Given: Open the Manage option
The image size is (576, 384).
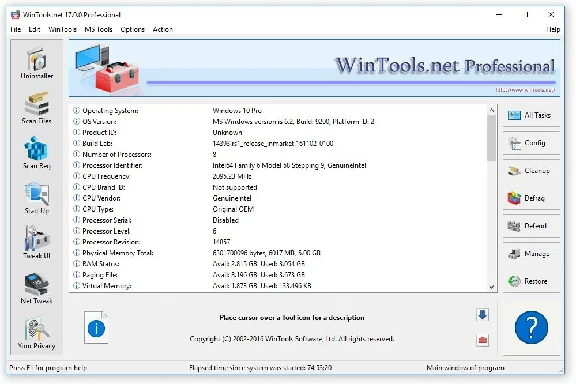Looking at the screenshot, I should [x=531, y=254].
